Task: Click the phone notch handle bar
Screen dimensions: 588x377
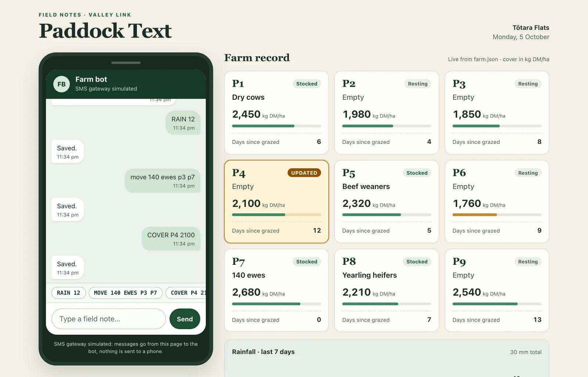Action: click(126, 63)
